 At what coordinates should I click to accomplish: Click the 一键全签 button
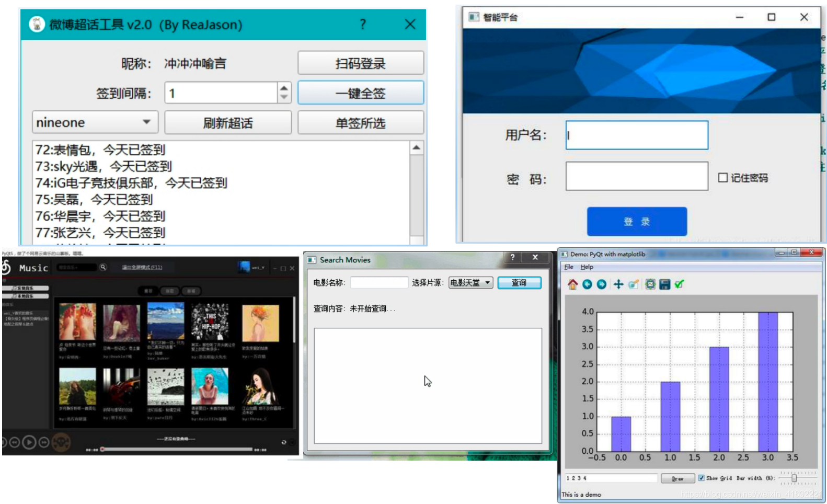tap(361, 93)
